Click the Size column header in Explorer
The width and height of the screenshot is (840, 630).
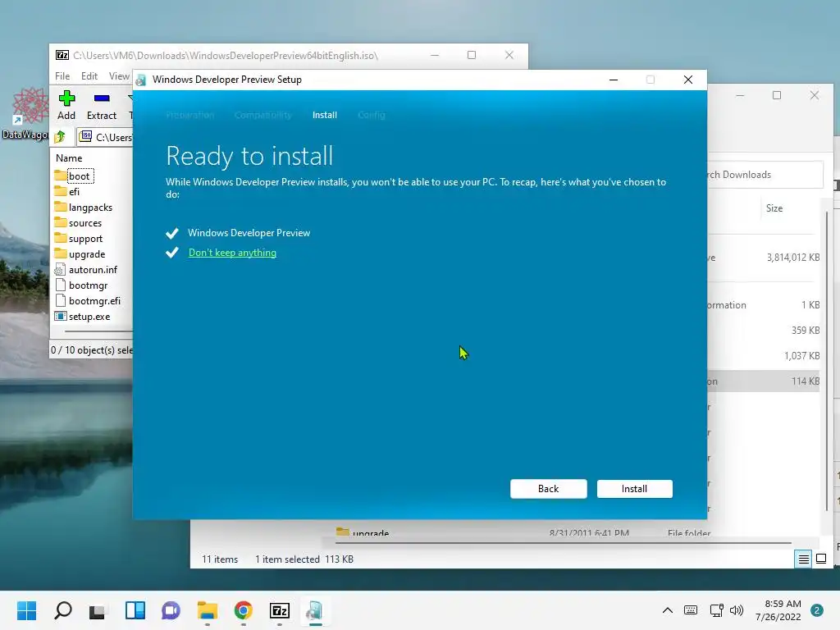click(774, 208)
